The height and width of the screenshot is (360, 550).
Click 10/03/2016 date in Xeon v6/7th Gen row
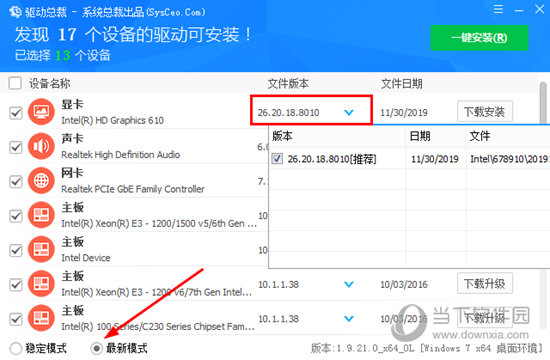coord(404,285)
